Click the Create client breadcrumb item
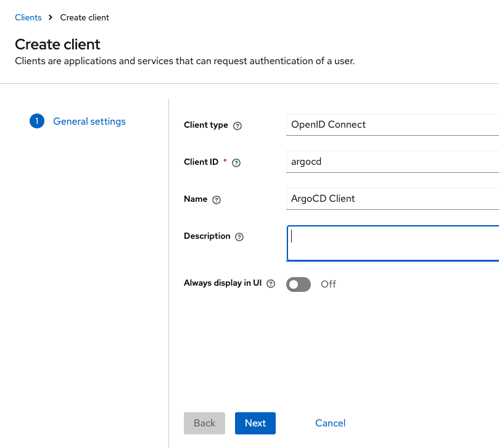The width and height of the screenshot is (499, 448). point(85,18)
